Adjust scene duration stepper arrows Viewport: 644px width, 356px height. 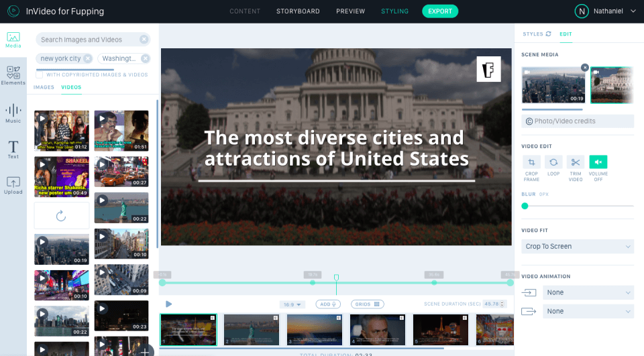502,304
